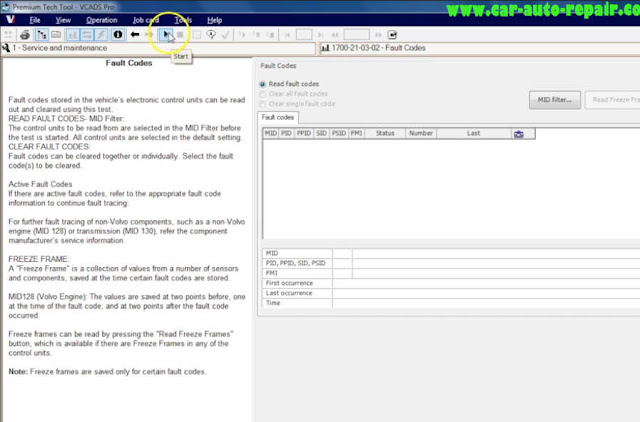Open the File menu
The height and width of the screenshot is (422, 640).
35,20
